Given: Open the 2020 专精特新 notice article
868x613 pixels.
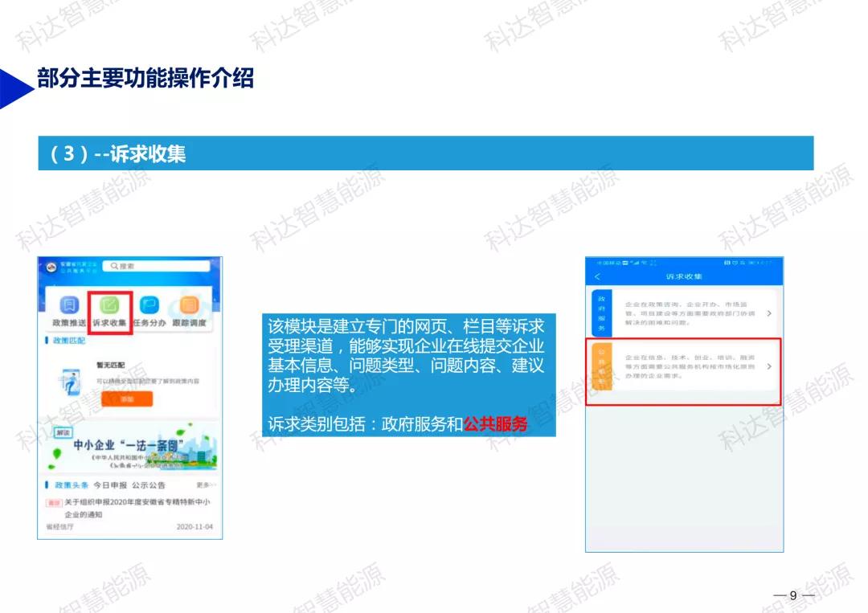Looking at the screenshot, I should point(137,508).
